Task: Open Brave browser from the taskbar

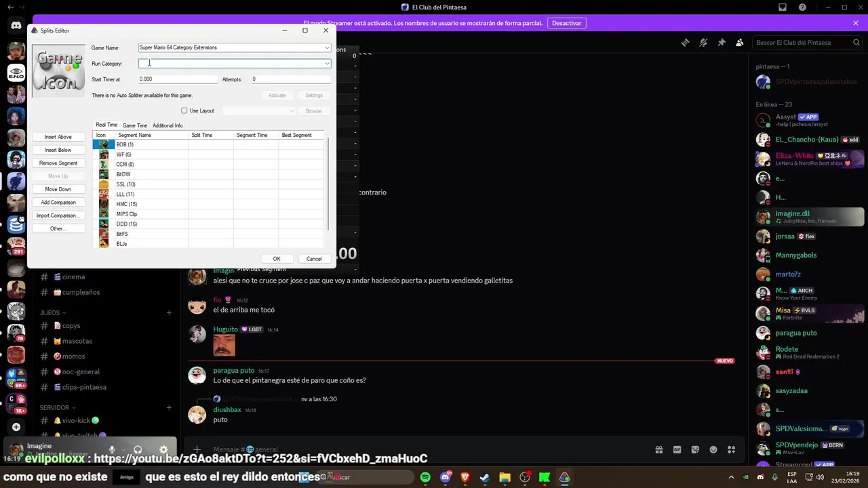Action: (x=465, y=477)
